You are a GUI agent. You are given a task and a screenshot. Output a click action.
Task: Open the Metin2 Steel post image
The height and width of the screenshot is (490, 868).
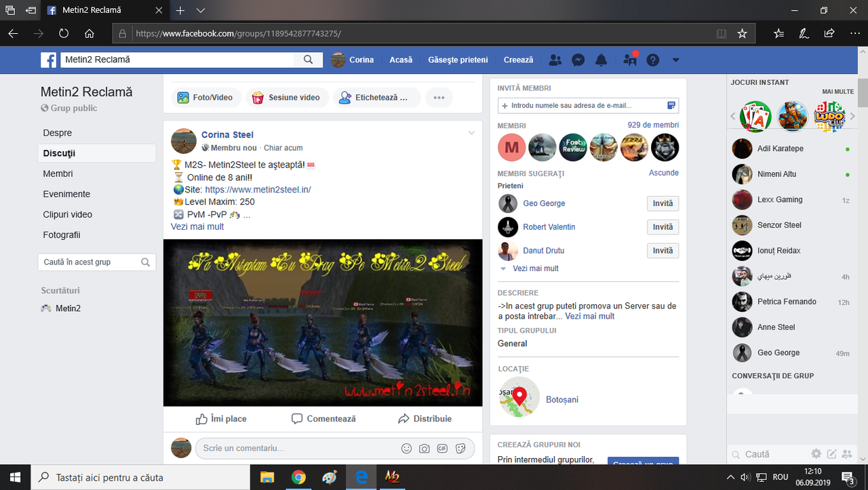(323, 323)
